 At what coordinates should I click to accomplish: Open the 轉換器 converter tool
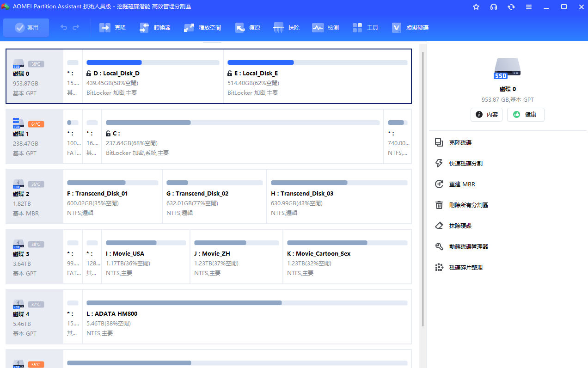point(155,28)
